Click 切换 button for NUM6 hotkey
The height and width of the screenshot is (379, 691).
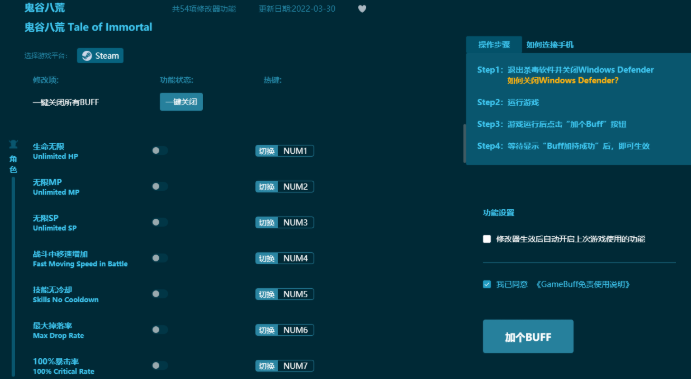click(267, 330)
